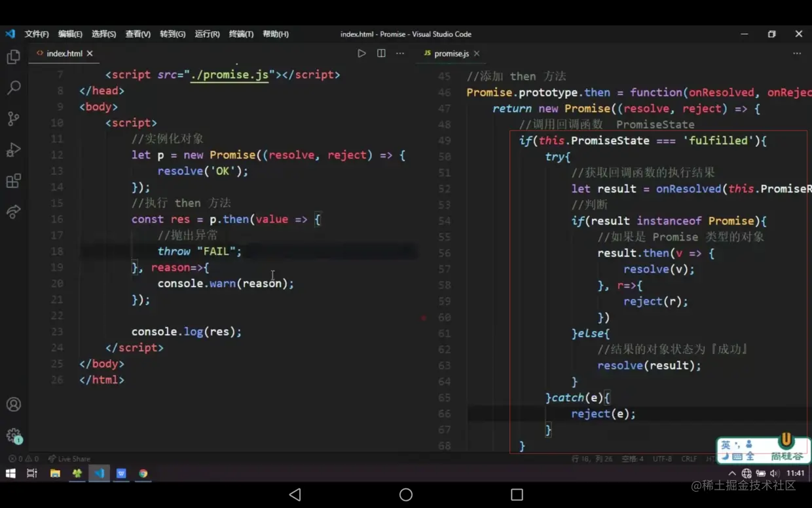Open the 查看(V) menu
The height and width of the screenshot is (508, 812).
[x=138, y=34]
